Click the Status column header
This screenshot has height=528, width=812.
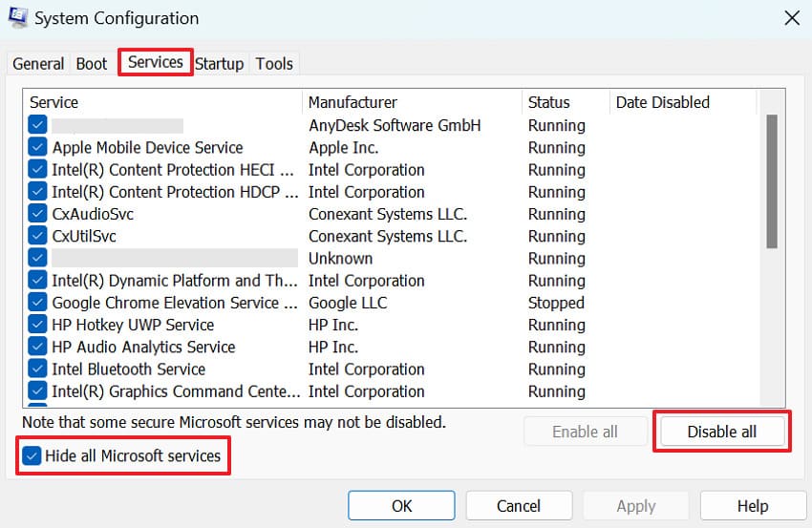[564, 102]
